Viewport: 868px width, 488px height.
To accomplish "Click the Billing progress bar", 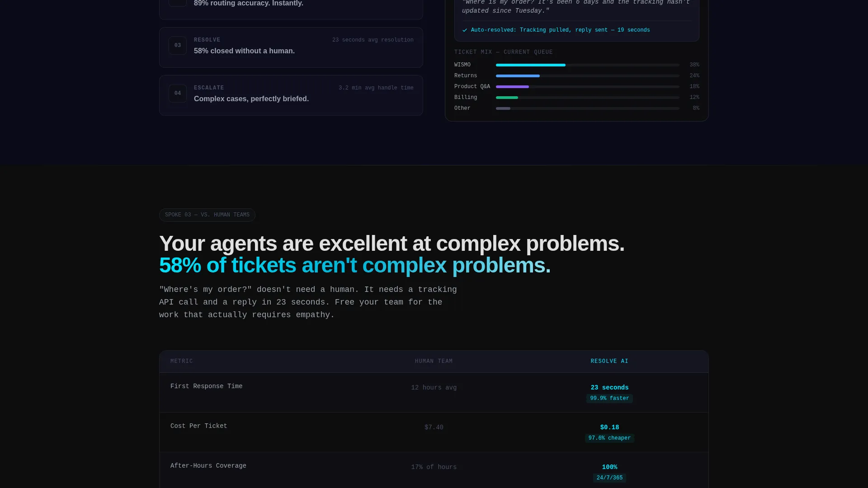I will (x=588, y=98).
